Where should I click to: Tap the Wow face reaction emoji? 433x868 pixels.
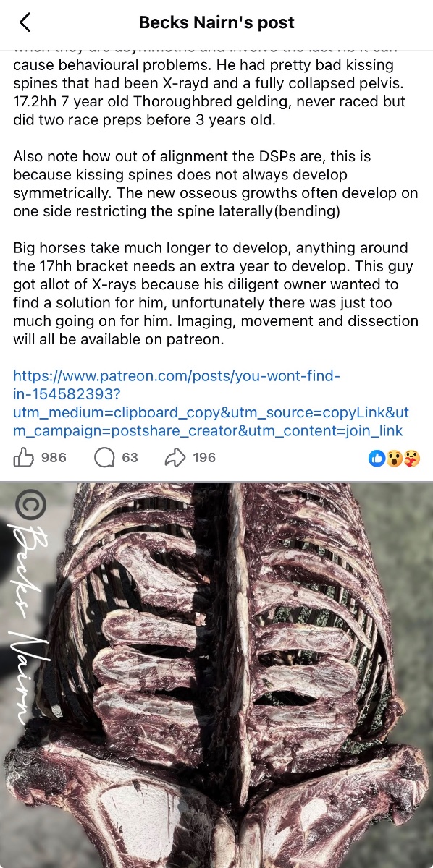[395, 458]
